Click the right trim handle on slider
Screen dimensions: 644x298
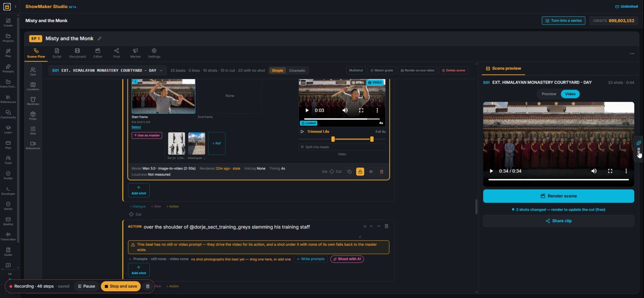372,139
